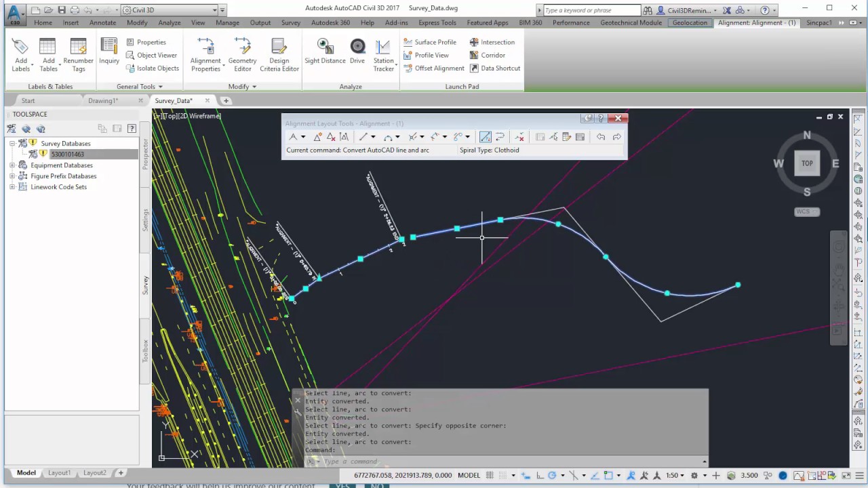Expand the Figure Prefix Databases node
The image size is (868, 488).
(x=12, y=176)
